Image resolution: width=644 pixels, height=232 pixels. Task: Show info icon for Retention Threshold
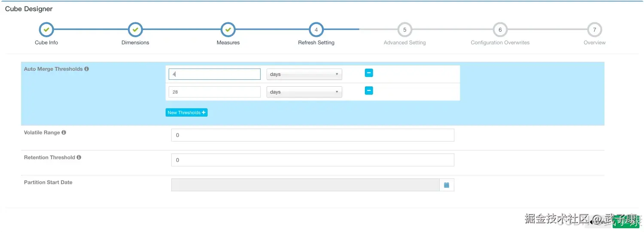79,157
